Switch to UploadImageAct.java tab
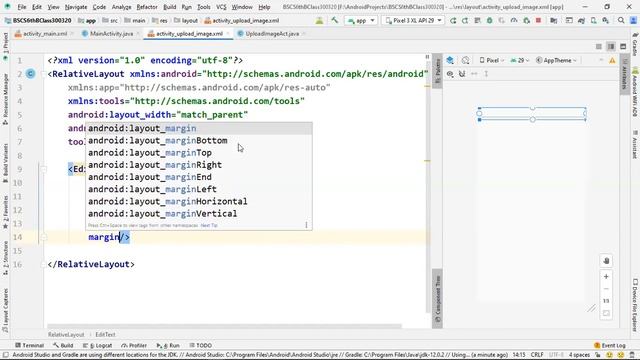 272,33
